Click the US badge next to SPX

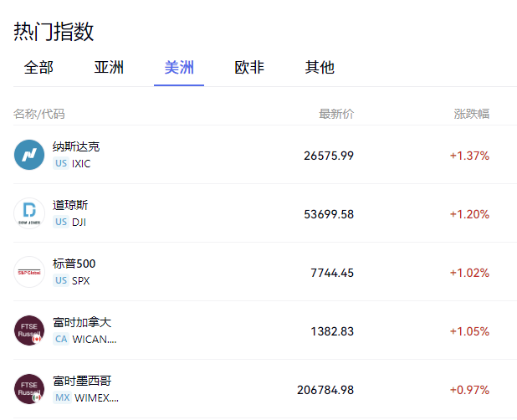pyautogui.click(x=61, y=281)
